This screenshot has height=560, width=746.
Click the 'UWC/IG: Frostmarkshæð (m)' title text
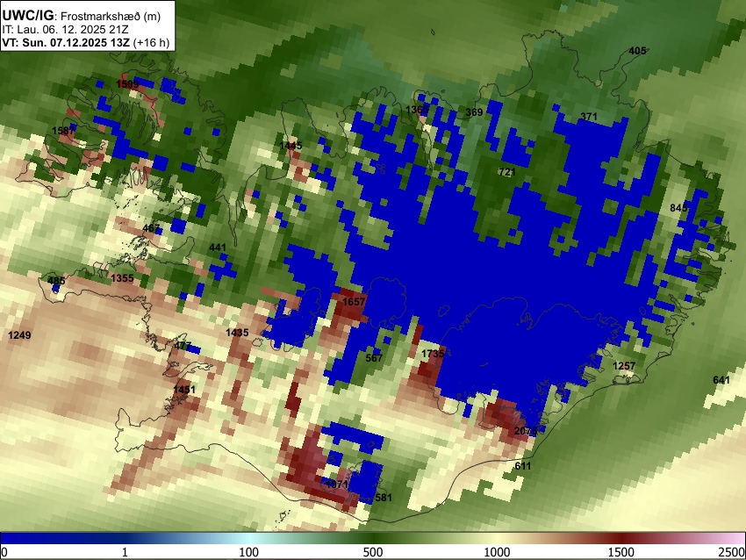82,16
